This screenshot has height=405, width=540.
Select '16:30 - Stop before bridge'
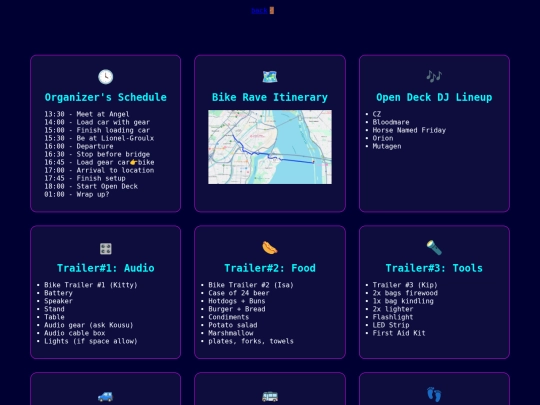point(97,154)
